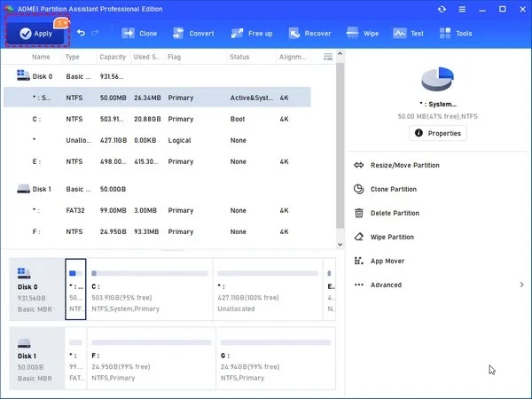Viewport: 532px width, 399px height.
Task: Click the partition pie chart graphic
Action: pos(438,79)
